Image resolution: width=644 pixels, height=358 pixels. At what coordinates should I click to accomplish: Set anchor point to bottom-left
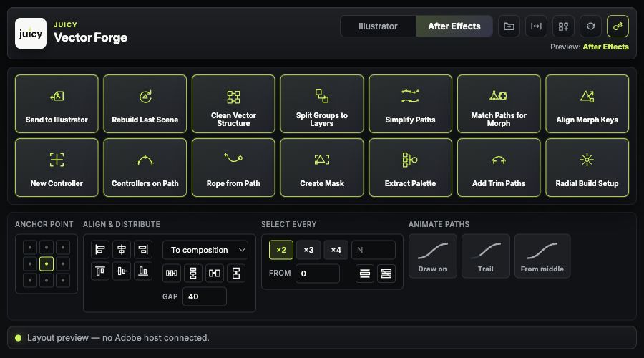(30, 281)
